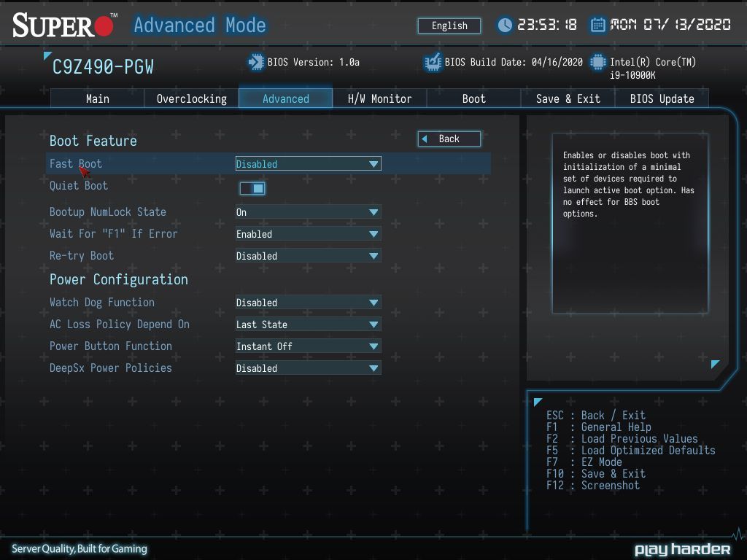This screenshot has height=560, width=747.
Task: Select the Fast Boot label
Action: (76, 163)
